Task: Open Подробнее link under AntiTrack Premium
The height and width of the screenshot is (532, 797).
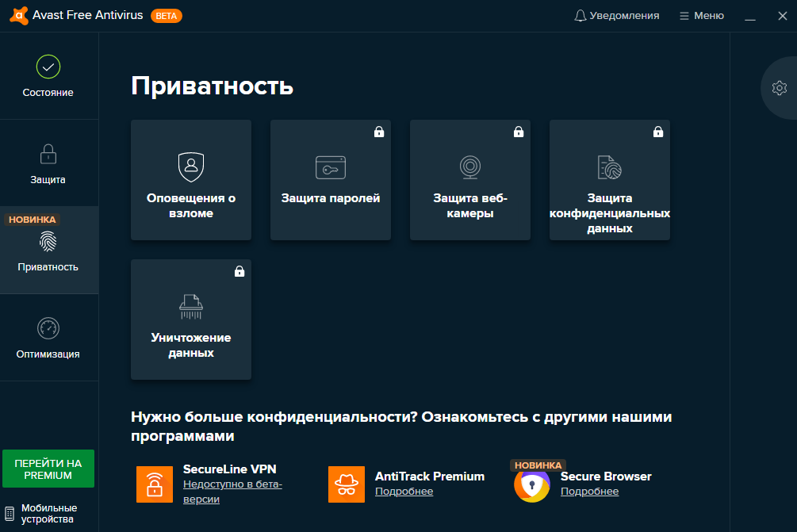Action: 404,492
